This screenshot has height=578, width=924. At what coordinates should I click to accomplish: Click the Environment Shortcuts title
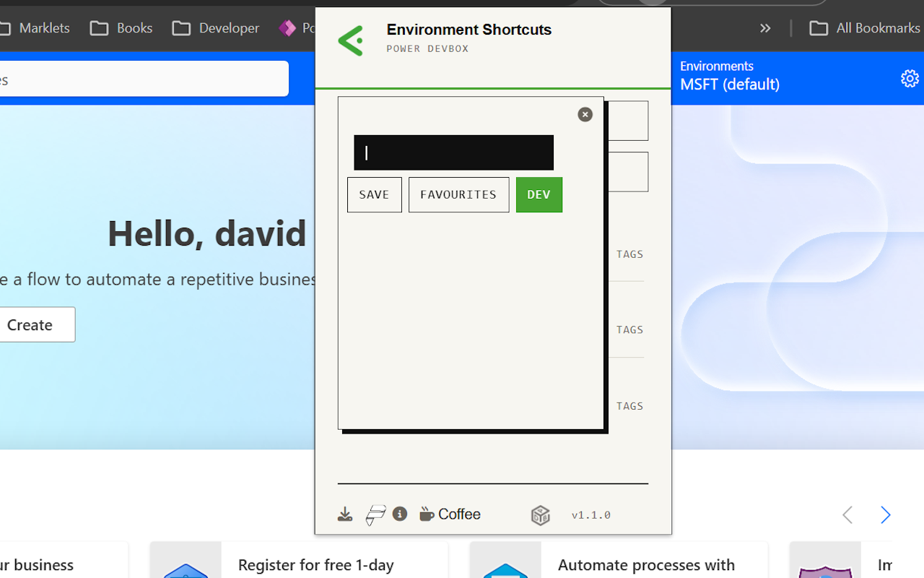469,30
